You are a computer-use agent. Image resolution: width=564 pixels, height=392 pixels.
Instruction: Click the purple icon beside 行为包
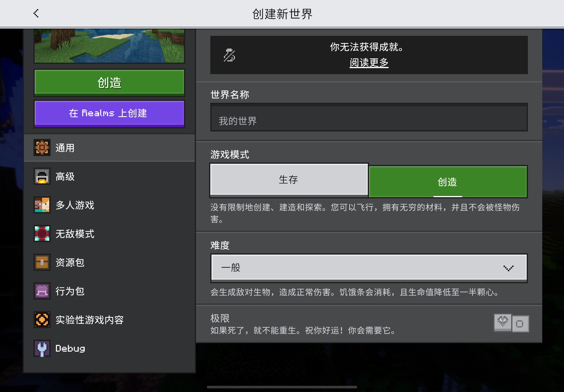42,291
